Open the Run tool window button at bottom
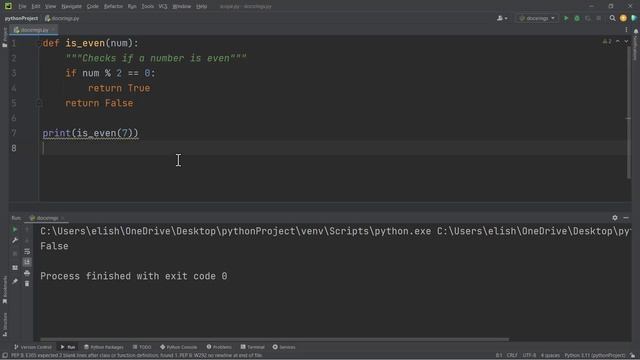This screenshot has height=360, width=640. tap(68, 347)
